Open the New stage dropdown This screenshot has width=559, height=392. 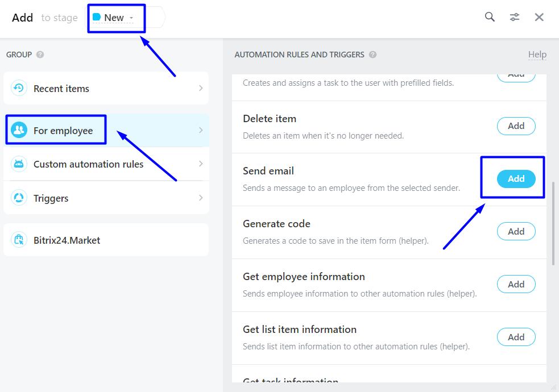(x=114, y=18)
